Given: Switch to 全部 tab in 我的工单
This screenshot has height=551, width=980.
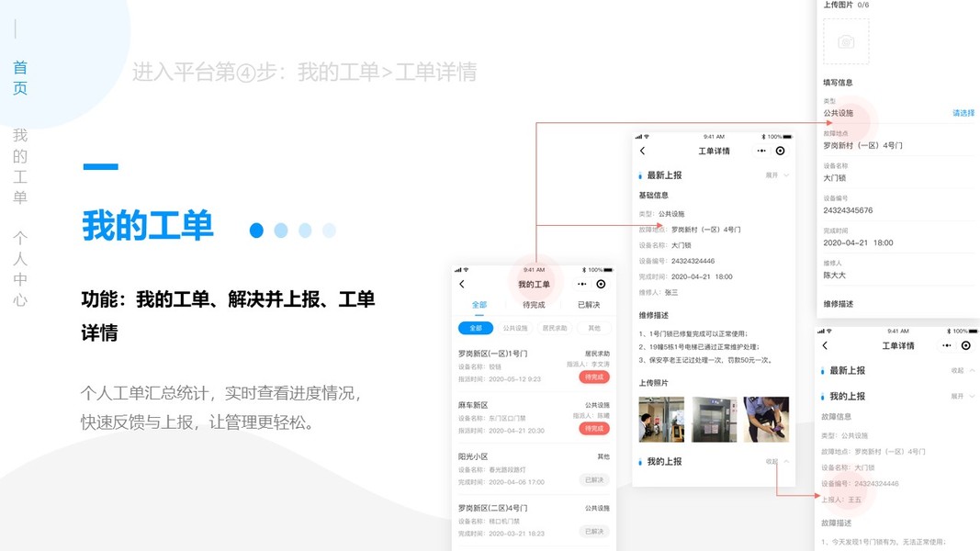Looking at the screenshot, I should [479, 305].
